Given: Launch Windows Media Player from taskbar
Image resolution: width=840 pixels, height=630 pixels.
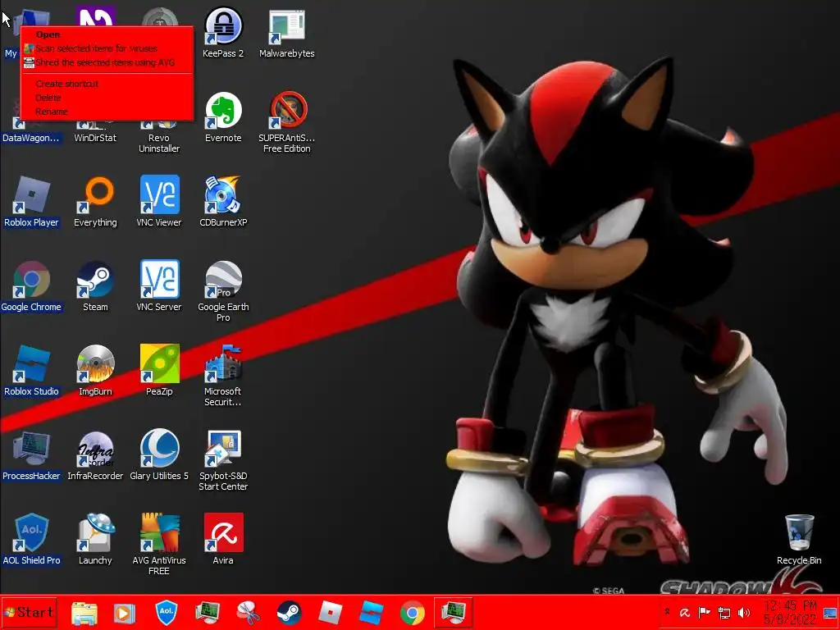Looking at the screenshot, I should point(125,613).
